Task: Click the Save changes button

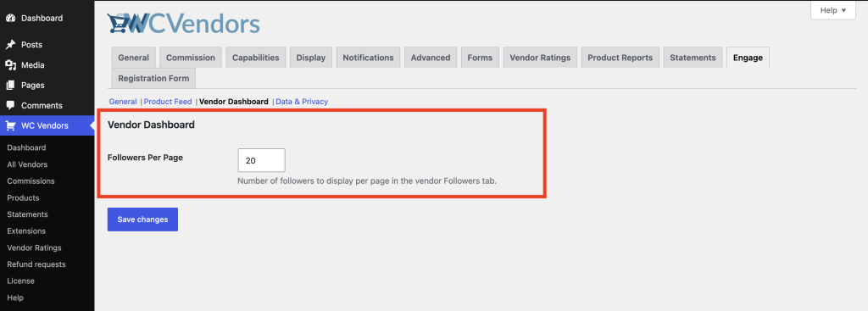Action: (x=142, y=219)
